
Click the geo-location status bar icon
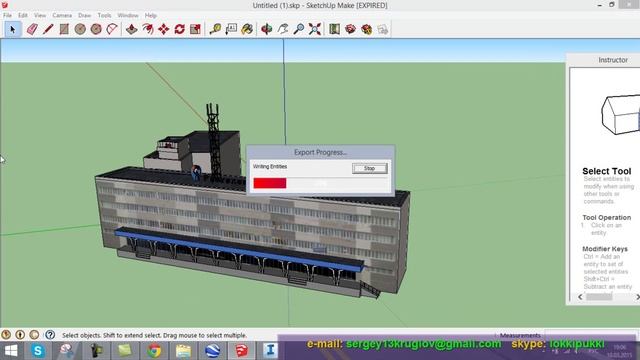6,335
